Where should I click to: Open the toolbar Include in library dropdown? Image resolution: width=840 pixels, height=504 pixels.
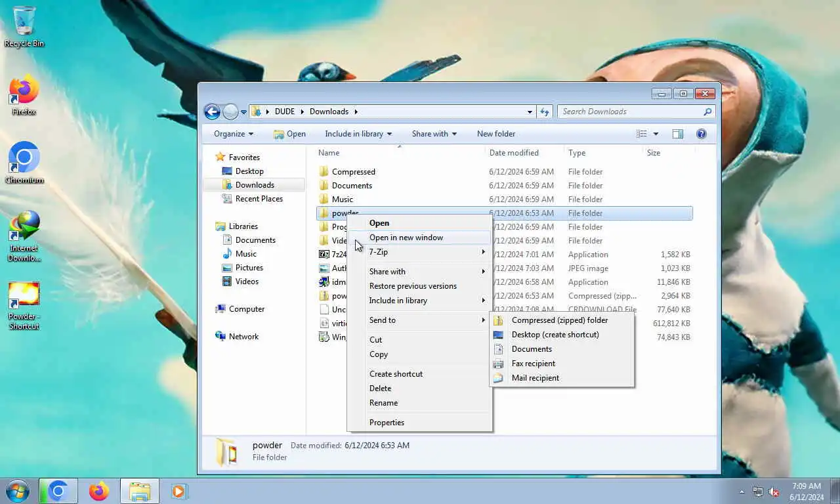[x=358, y=134]
